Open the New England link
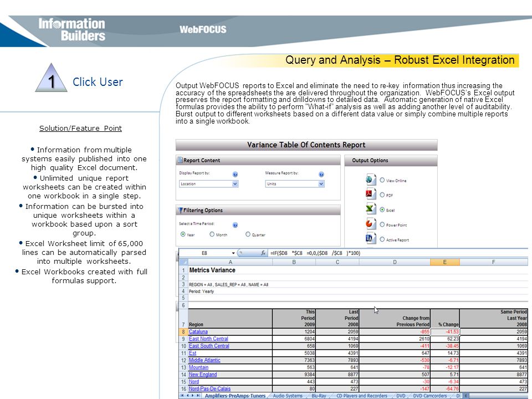This screenshot has height=399, width=532. (x=203, y=374)
